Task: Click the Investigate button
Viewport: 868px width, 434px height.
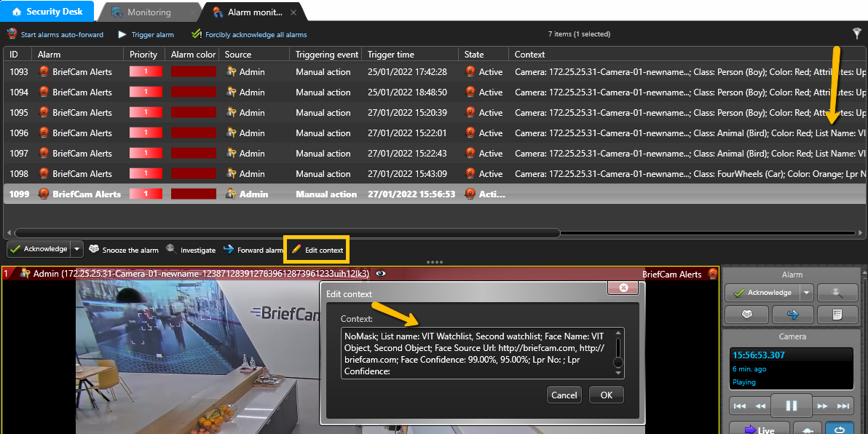Action: [x=191, y=250]
